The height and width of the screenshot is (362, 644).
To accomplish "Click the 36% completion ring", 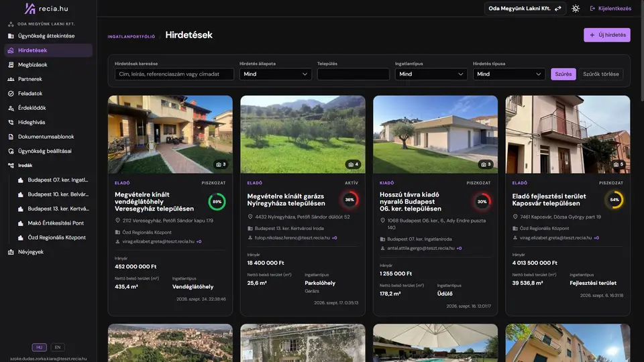I will (x=349, y=200).
